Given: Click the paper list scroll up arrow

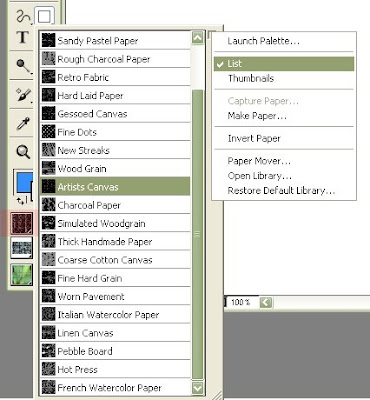Looking at the screenshot, I should point(197,38).
